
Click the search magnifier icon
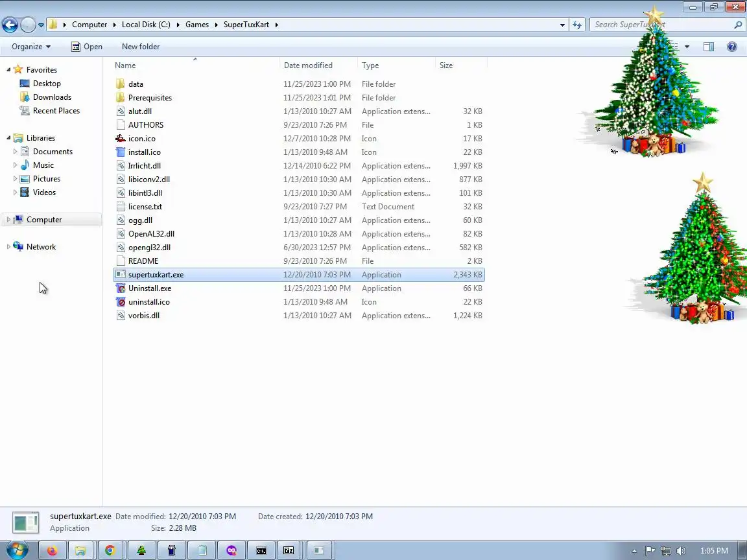[x=738, y=25]
